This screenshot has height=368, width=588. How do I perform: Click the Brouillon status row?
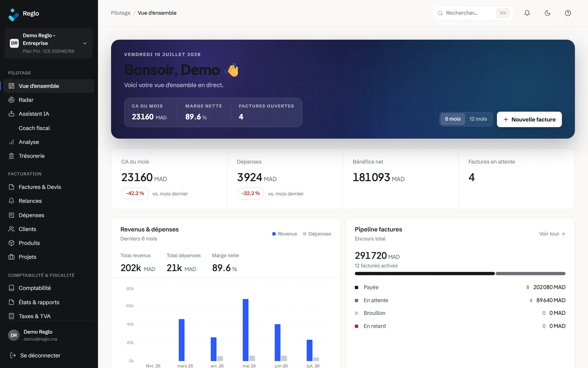click(460, 313)
